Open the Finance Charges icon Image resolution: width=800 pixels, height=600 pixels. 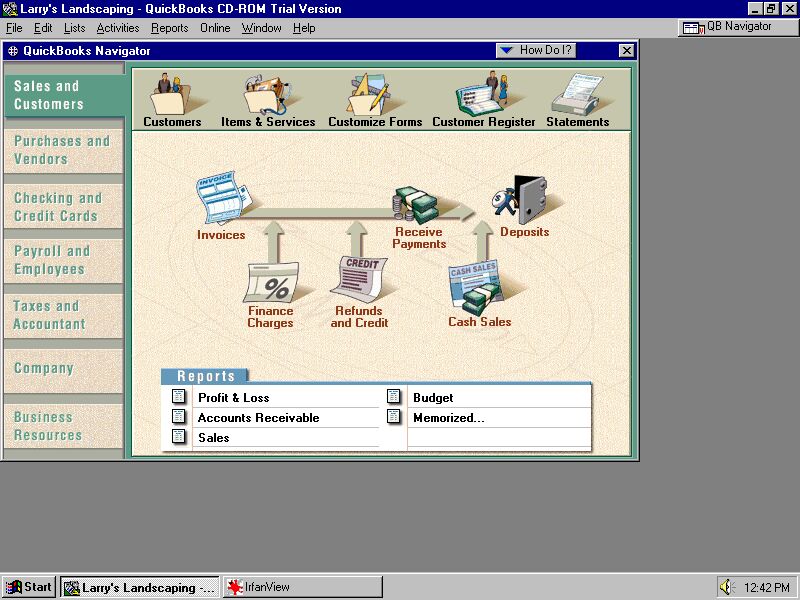pos(271,283)
